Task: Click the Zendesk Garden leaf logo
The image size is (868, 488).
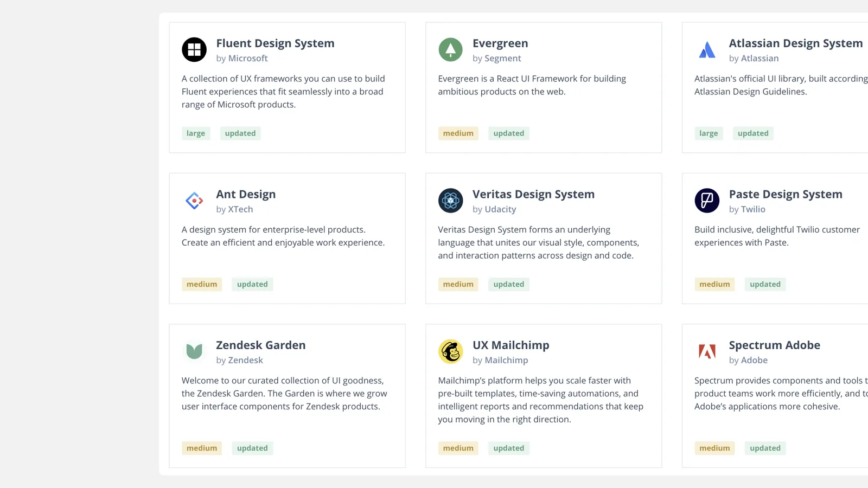Action: pos(194,351)
